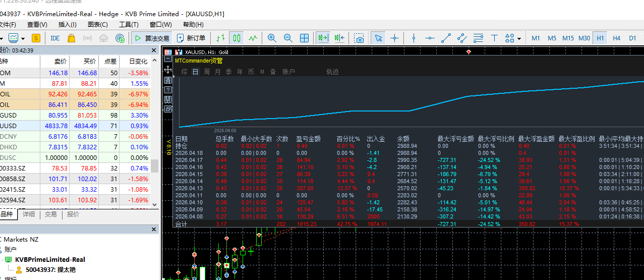The width and height of the screenshot is (644, 280).
Task: Switch to the 详细 tab in Market Watch
Action: tap(29, 214)
